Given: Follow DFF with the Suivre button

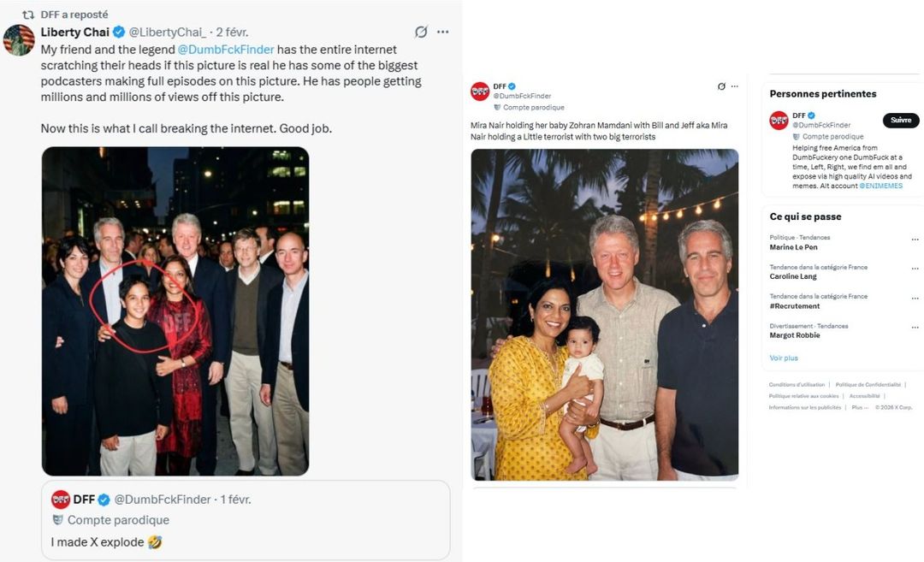Looking at the screenshot, I should [900, 121].
